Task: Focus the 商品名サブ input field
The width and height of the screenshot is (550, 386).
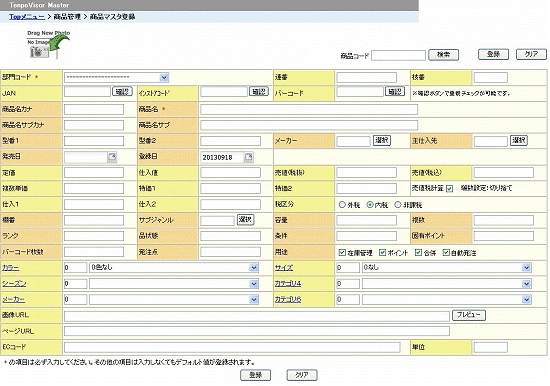Action: [x=309, y=125]
